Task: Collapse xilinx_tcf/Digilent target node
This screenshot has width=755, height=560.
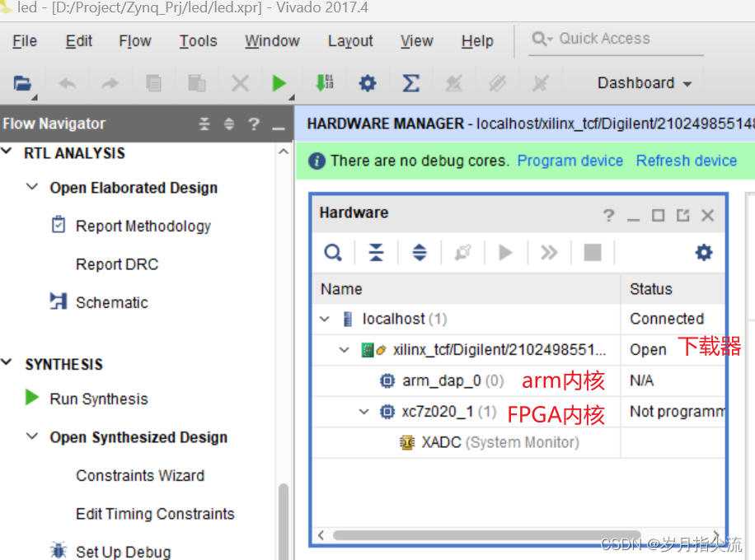Action: (x=344, y=350)
